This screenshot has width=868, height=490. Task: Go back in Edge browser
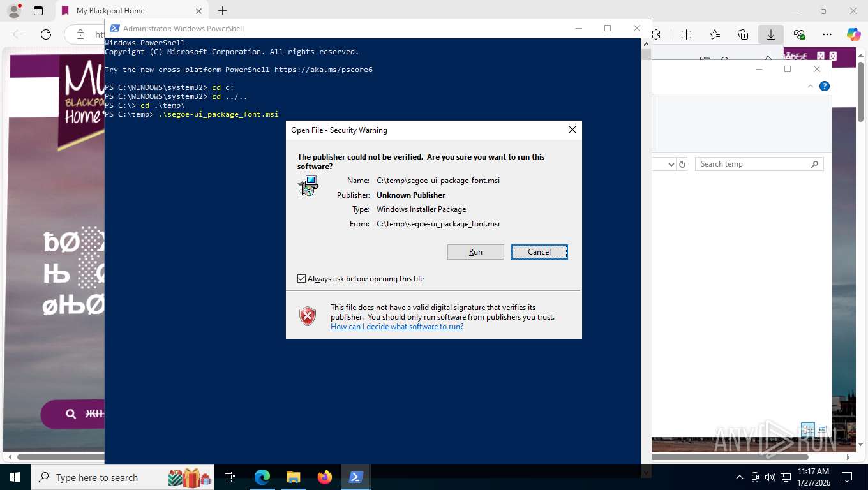click(18, 34)
